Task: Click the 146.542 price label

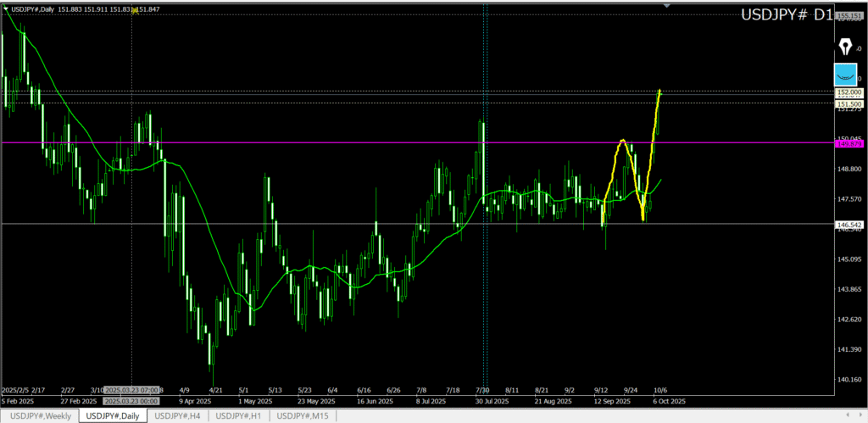Action: pos(849,225)
